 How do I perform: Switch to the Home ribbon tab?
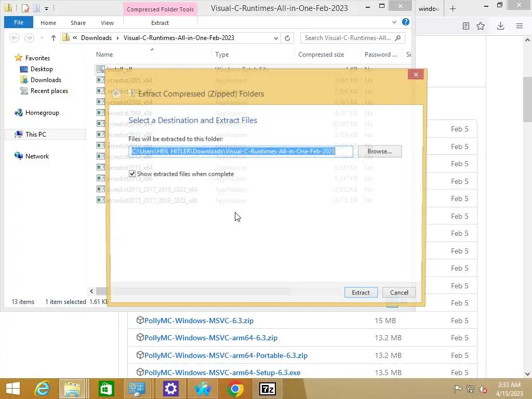[48, 23]
